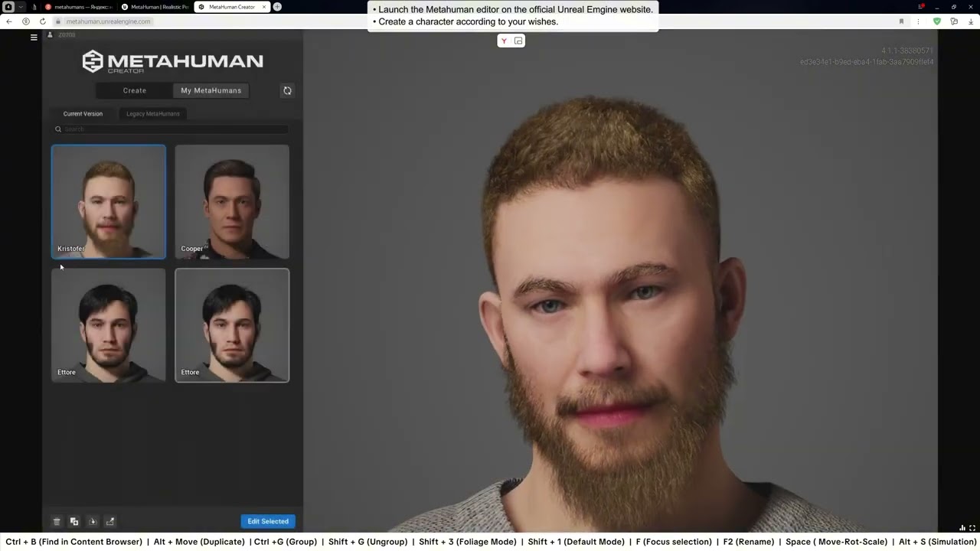Click the Kristofer name label
Screen dimensions: 980x551
click(x=70, y=249)
